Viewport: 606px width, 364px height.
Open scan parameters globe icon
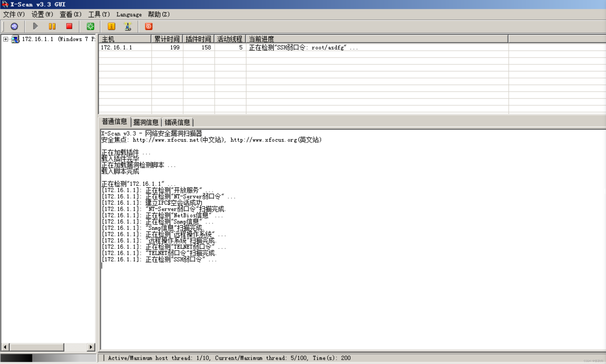point(14,26)
